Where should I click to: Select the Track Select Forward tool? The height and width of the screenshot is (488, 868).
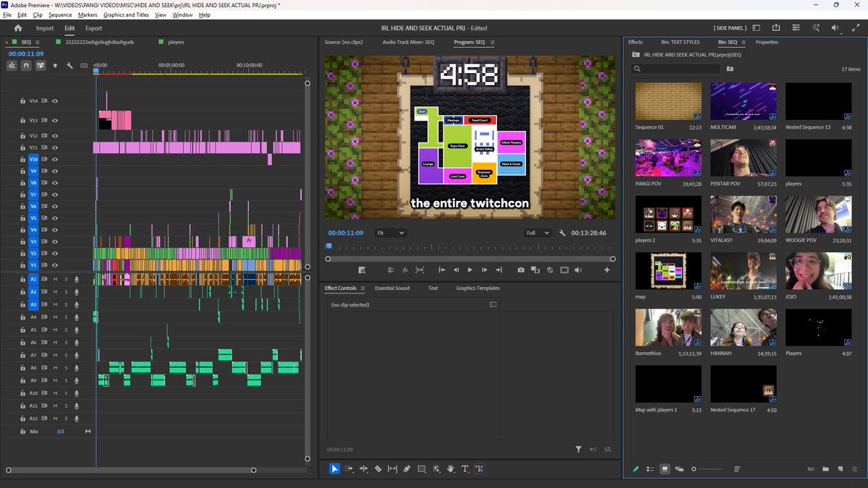pyautogui.click(x=349, y=468)
